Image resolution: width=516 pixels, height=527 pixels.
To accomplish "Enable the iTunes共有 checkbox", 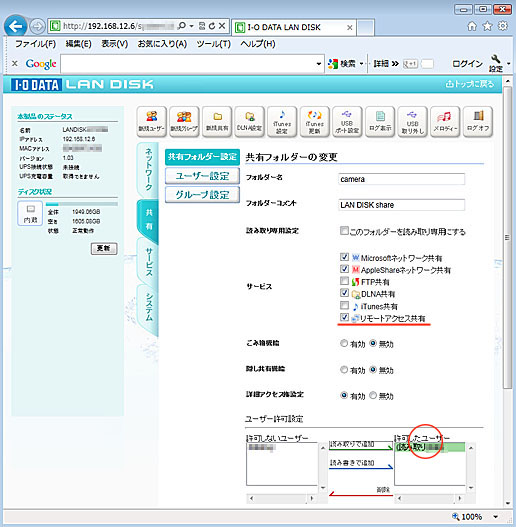I will click(x=344, y=305).
